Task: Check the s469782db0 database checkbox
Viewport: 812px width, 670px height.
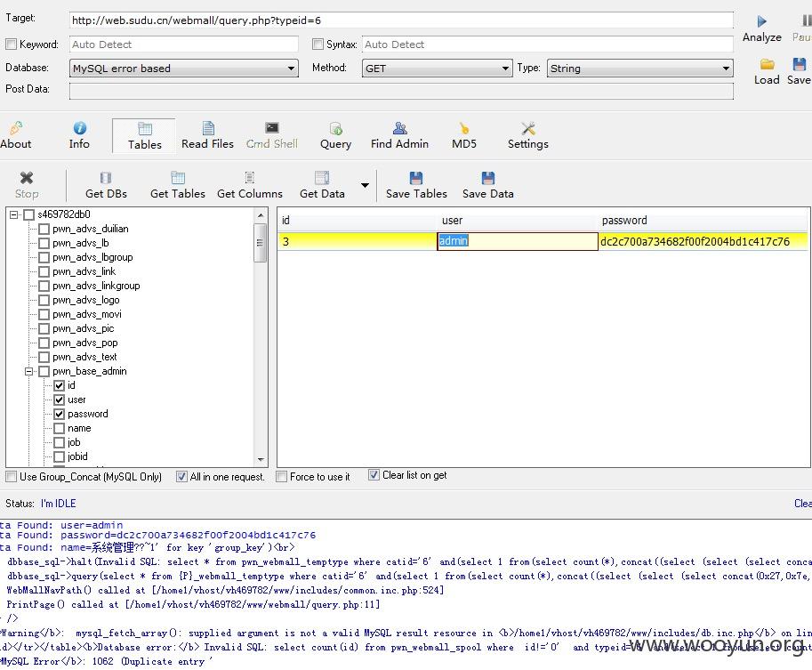Action: (x=29, y=214)
